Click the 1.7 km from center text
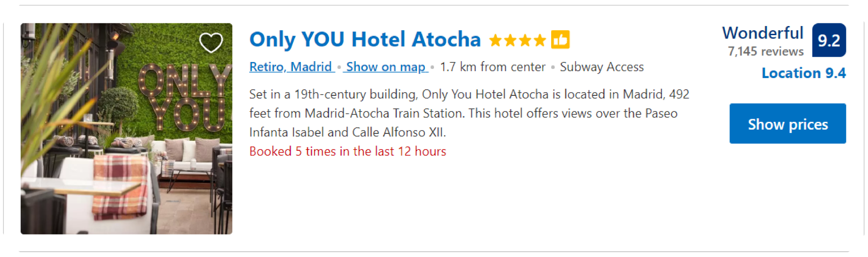This screenshot has width=868, height=257. [492, 67]
